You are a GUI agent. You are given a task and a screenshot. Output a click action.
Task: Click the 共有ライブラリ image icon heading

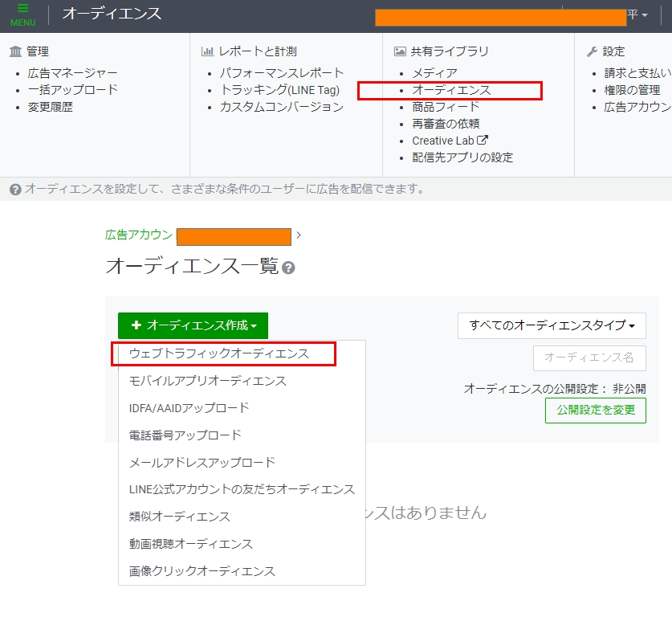point(400,51)
